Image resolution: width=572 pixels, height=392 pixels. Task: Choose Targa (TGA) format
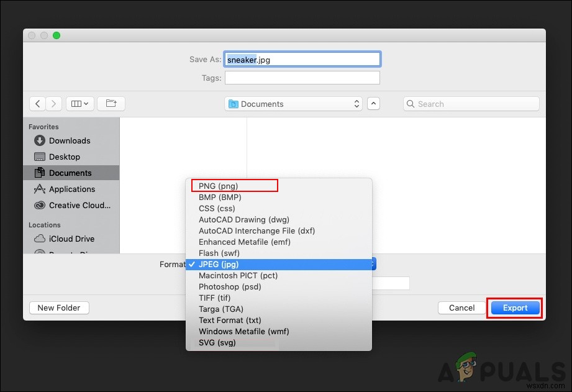click(x=279, y=309)
